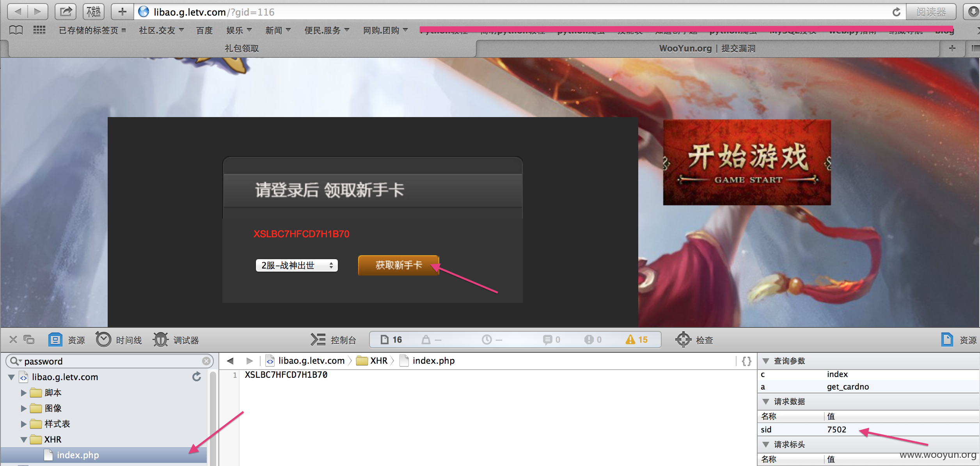Screen dimensions: 980x466
Task: Switch to WooYun.org 提交漏洞 tab
Action: pyautogui.click(x=707, y=48)
